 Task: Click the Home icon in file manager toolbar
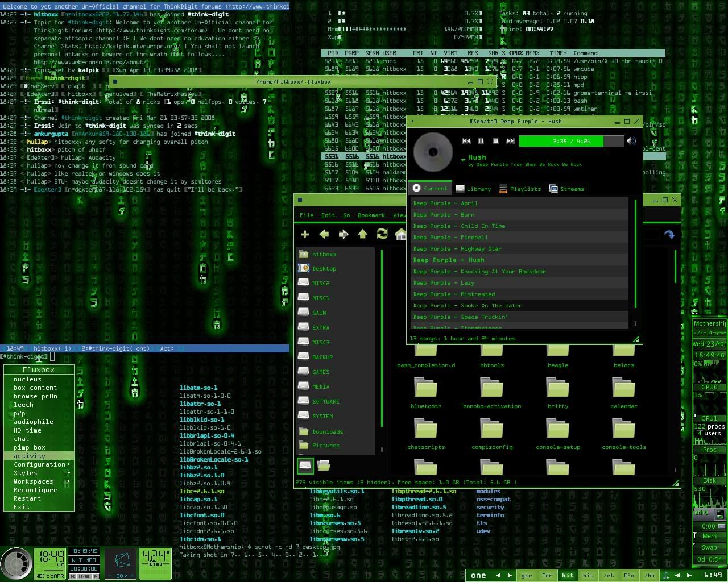click(x=400, y=234)
